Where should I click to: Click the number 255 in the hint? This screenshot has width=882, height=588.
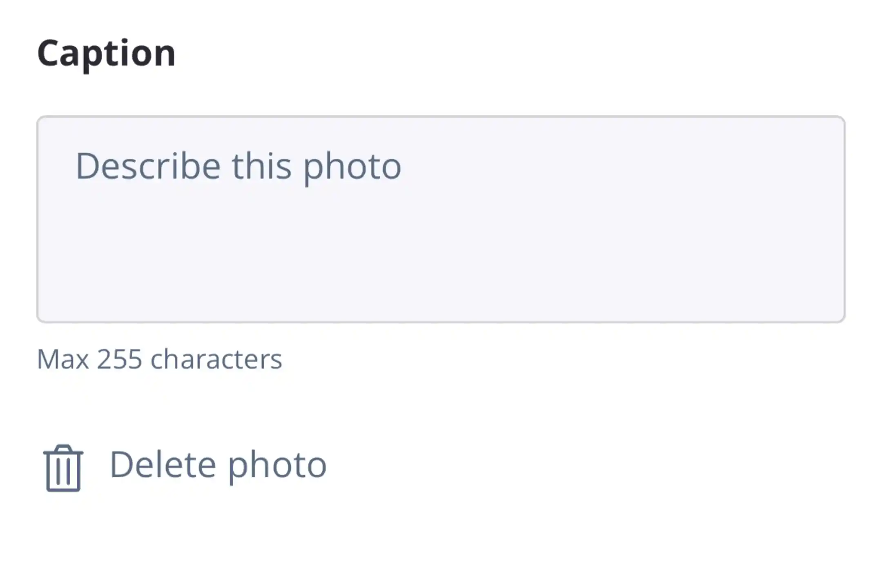pyautogui.click(x=119, y=359)
